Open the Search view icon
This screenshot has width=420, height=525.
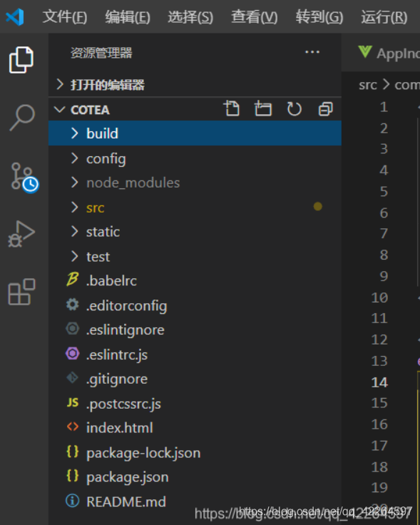[22, 118]
